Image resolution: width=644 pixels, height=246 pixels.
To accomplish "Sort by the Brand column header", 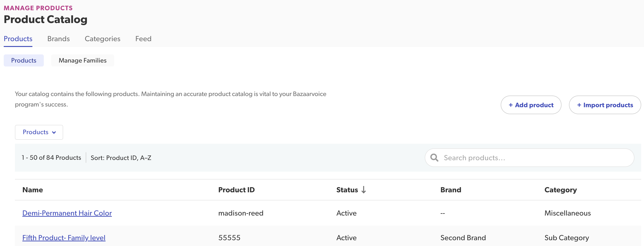I will point(451,190).
